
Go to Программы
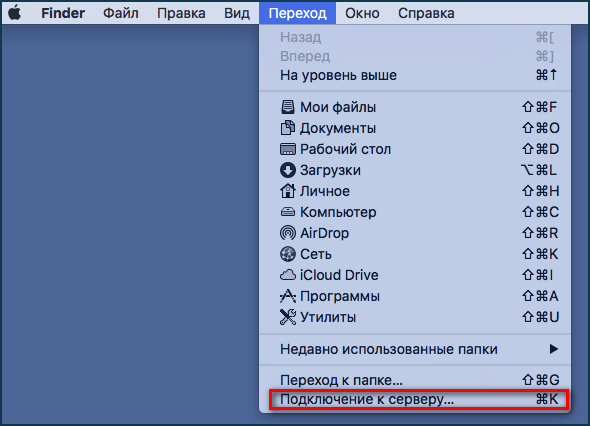pyautogui.click(x=415, y=296)
